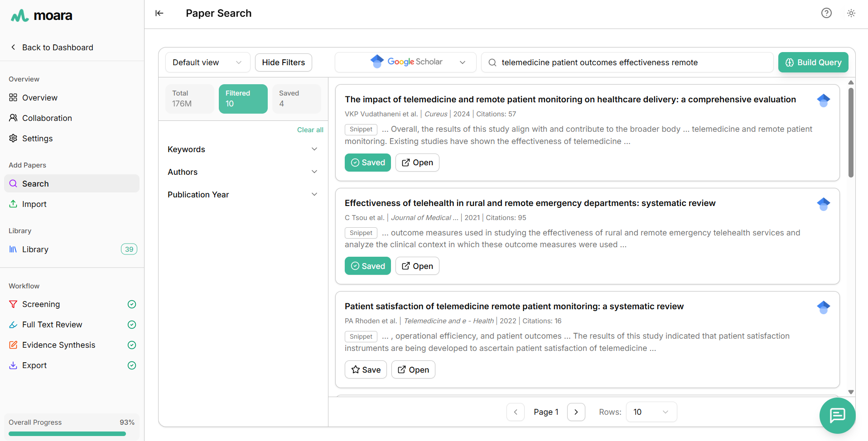
Task: Open the help question mark icon
Action: pyautogui.click(x=826, y=13)
